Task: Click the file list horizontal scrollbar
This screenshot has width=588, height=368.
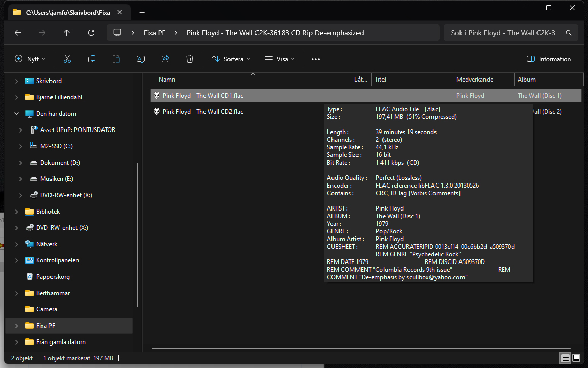Action: (x=361, y=348)
